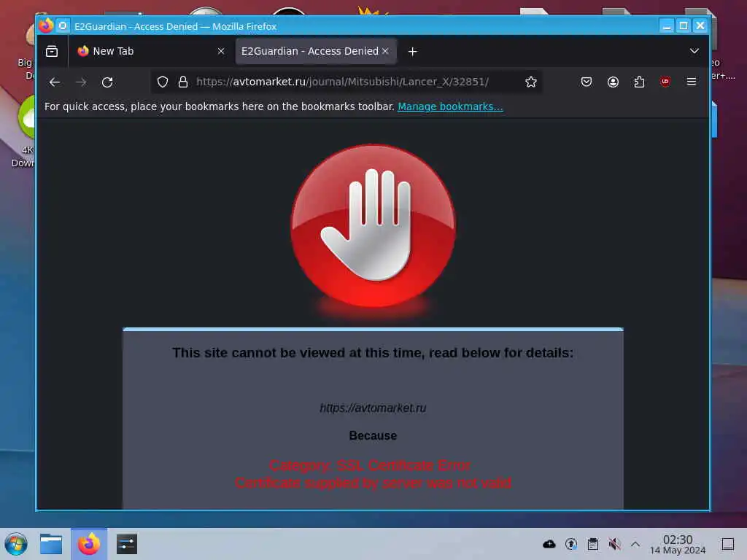Click the red stop hand image
747x560 pixels.
pos(373,226)
